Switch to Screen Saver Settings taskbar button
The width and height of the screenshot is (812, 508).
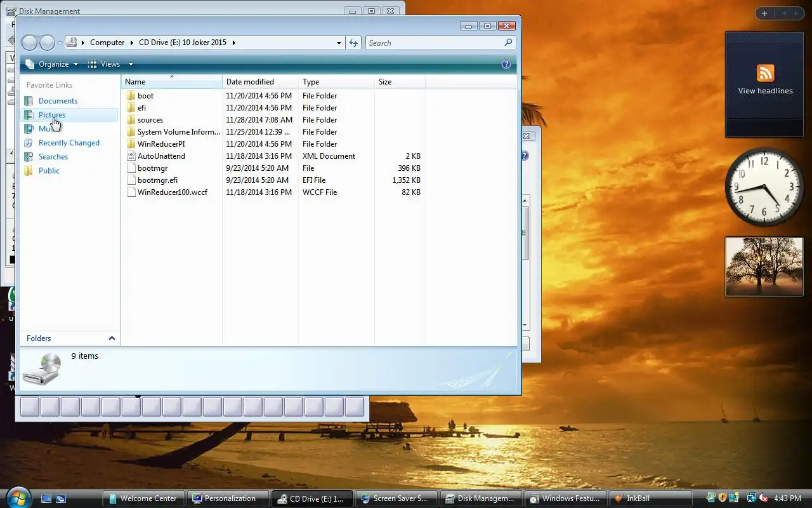(397, 498)
